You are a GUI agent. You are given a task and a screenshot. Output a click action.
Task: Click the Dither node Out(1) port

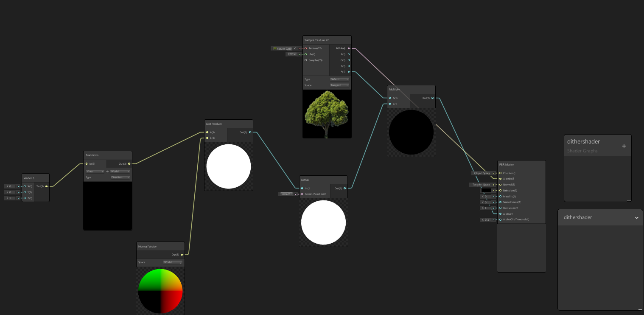[344, 188]
